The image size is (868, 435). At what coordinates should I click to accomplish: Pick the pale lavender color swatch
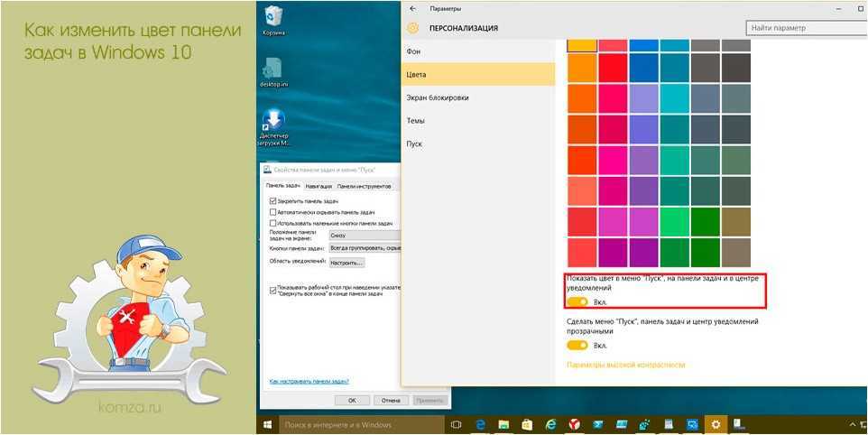pyautogui.click(x=643, y=98)
